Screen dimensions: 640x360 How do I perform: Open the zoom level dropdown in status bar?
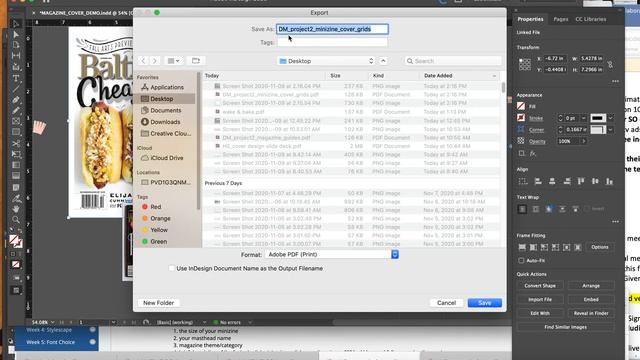[x=52, y=322]
